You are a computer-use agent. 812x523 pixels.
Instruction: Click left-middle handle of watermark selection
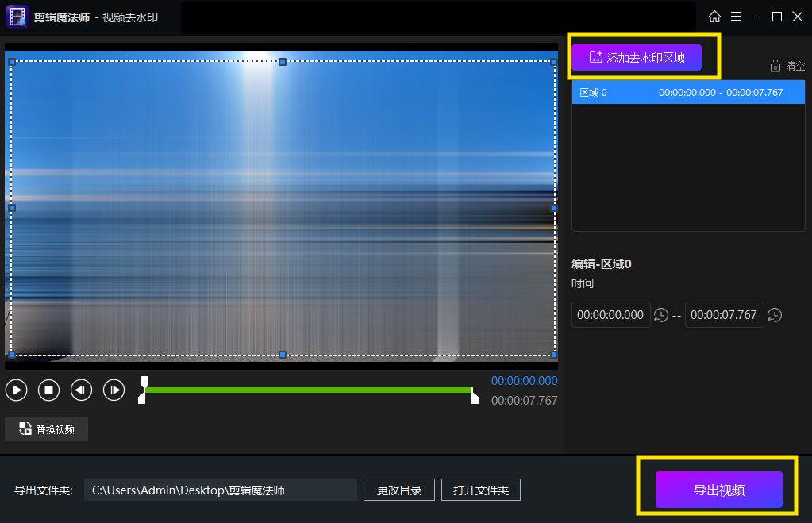pyautogui.click(x=12, y=208)
